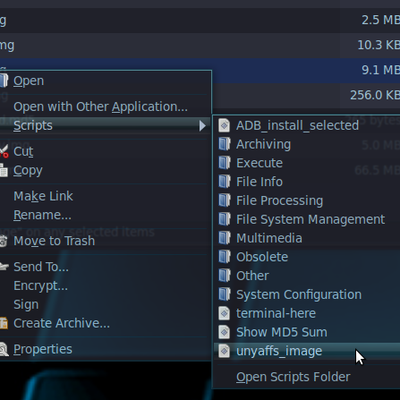
Task: Select the Encrypt... menu entry
Action: [40, 286]
